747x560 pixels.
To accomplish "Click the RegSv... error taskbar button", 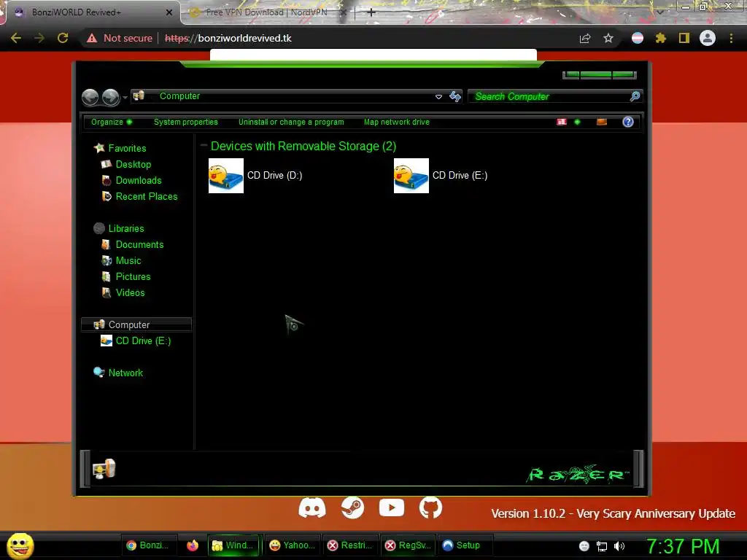I will tap(408, 545).
